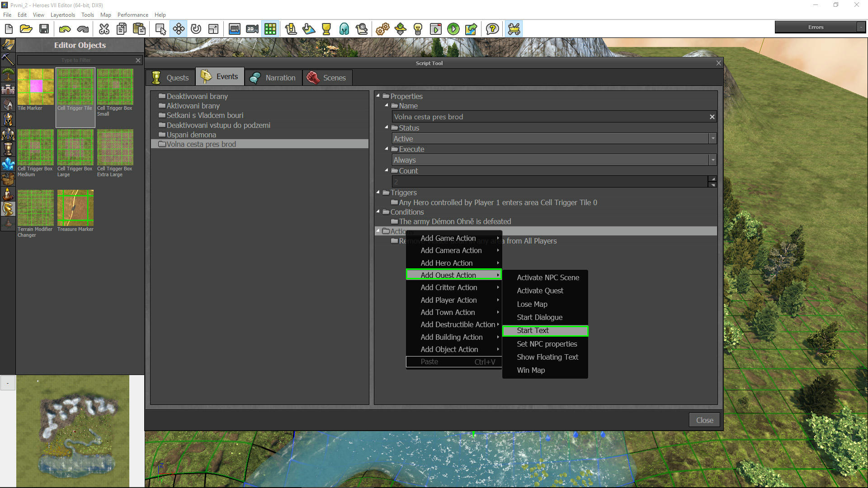Open the help speech-bubble icon
This screenshot has height=488, width=868.
pos(492,29)
